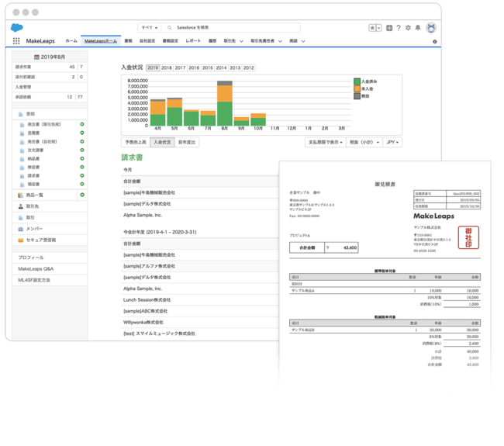Viewport: 504px width, 446px height.
Task: Open the JPY currency dropdown
Action: click(392, 143)
